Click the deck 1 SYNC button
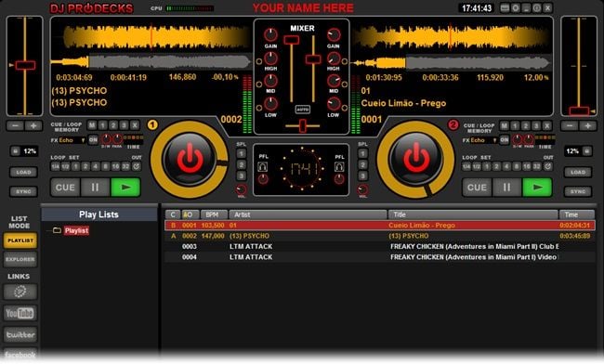604x364 pixels. click(x=23, y=191)
